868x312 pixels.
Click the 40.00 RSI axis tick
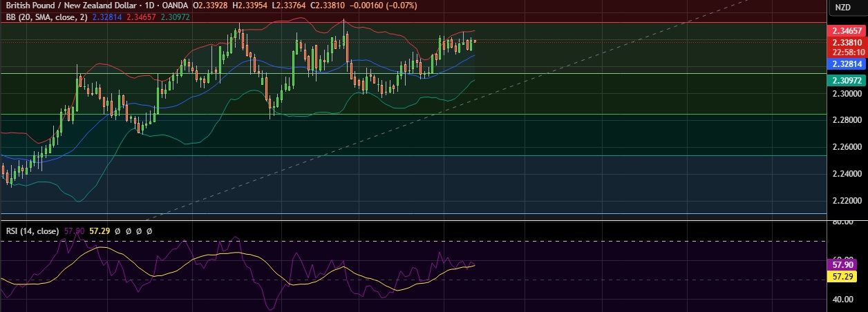click(x=842, y=300)
